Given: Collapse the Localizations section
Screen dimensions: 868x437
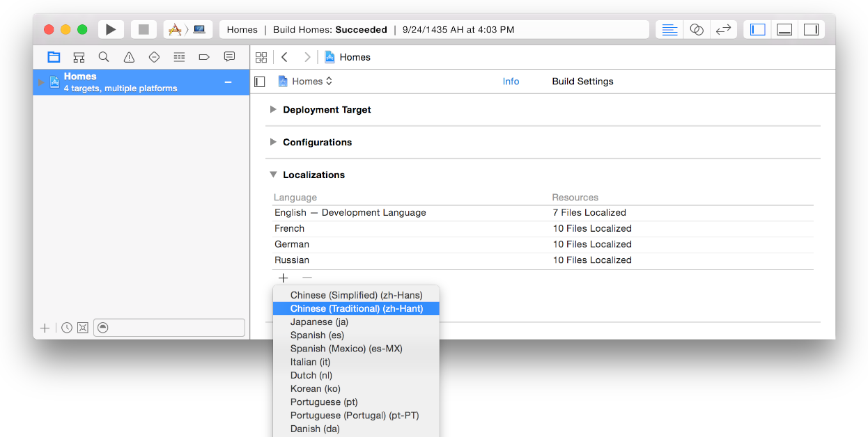Looking at the screenshot, I should [274, 175].
